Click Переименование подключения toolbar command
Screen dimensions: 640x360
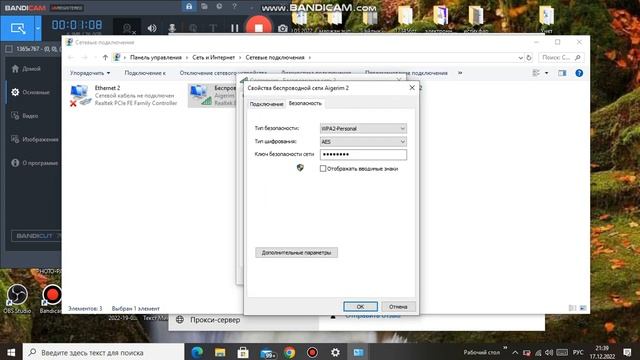coord(406,73)
